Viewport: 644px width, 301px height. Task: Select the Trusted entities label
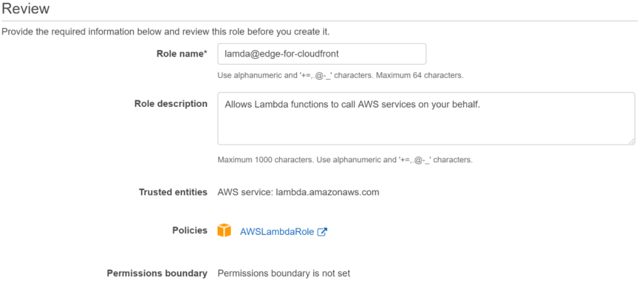coord(173,193)
